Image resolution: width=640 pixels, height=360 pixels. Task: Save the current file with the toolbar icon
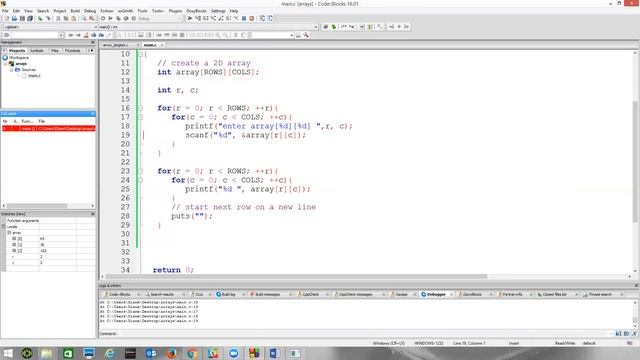22,18
